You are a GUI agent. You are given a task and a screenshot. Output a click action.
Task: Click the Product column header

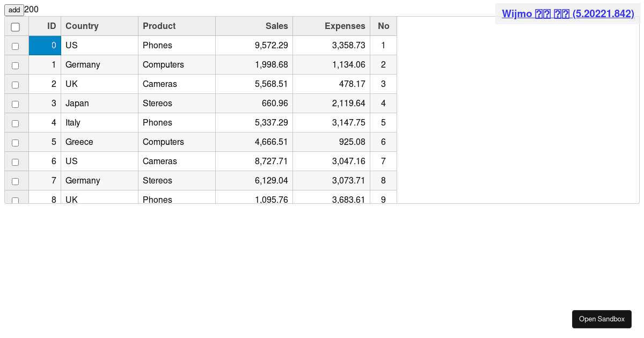point(177,26)
